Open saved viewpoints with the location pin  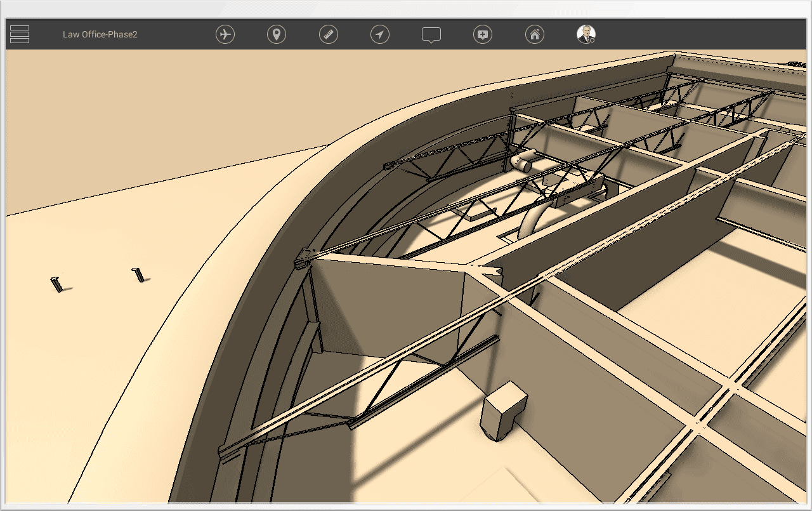277,35
